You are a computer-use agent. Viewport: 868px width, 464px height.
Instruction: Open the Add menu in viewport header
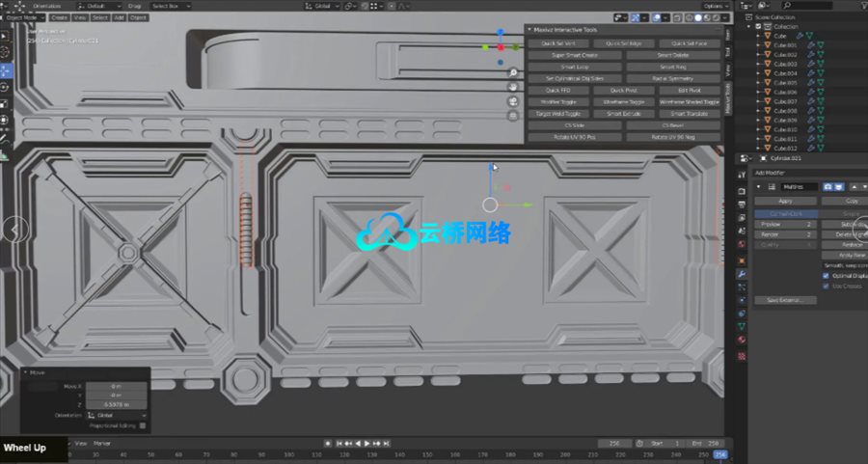119,17
